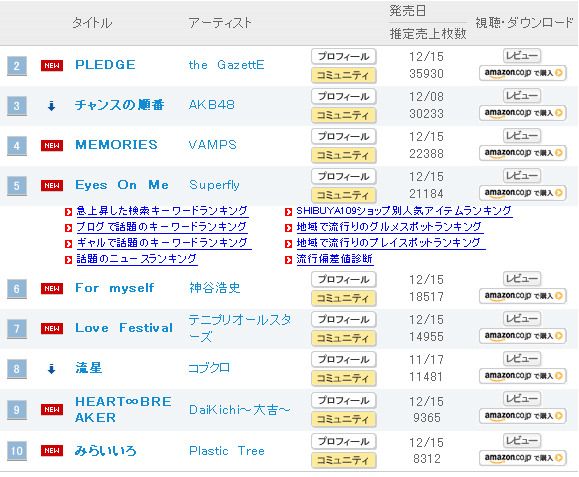Open DaiKichi～大吉～ artist link

(x=239, y=410)
